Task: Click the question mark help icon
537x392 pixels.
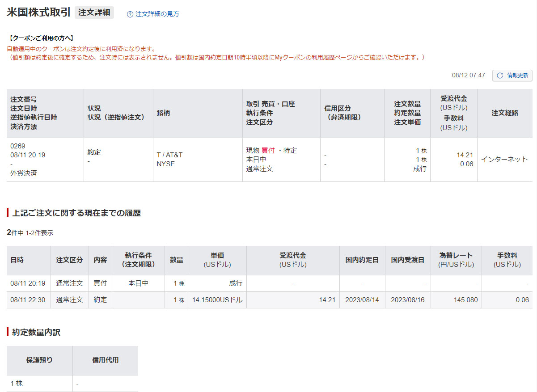Action: point(130,14)
